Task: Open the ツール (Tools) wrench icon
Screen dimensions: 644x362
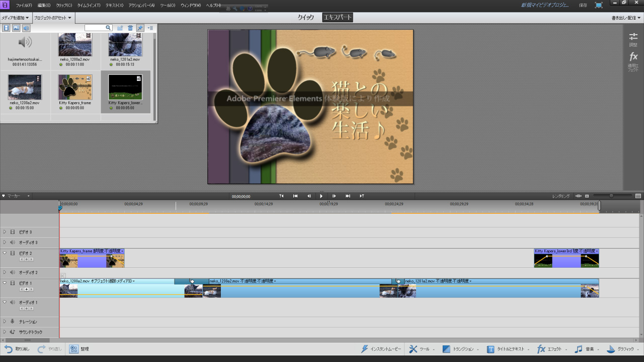Action: (413, 349)
